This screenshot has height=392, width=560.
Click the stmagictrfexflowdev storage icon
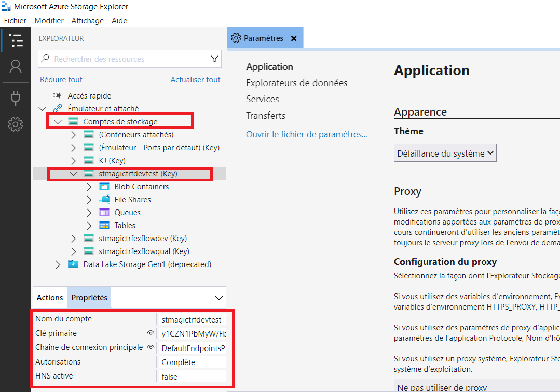(89, 239)
